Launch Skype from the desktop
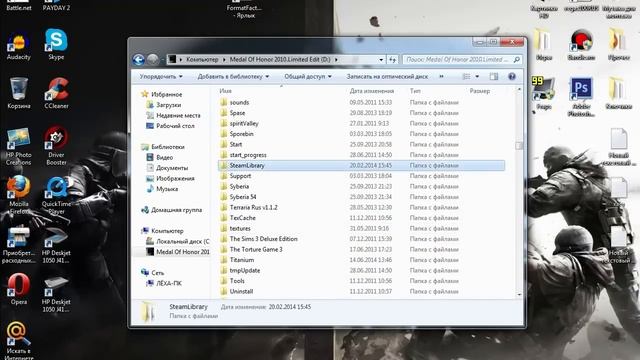The width and height of the screenshot is (640, 360). [x=56, y=44]
